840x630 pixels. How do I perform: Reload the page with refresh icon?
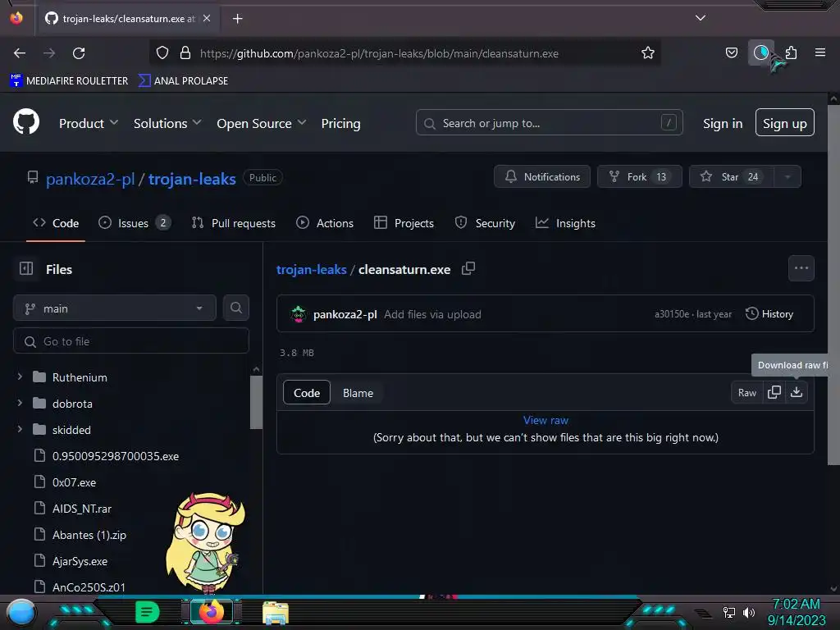click(x=79, y=53)
